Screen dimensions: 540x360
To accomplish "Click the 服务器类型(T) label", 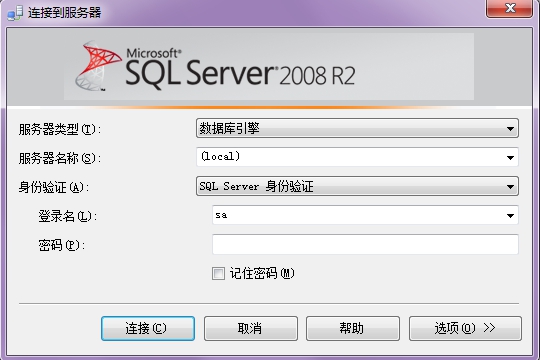I will coord(60,129).
